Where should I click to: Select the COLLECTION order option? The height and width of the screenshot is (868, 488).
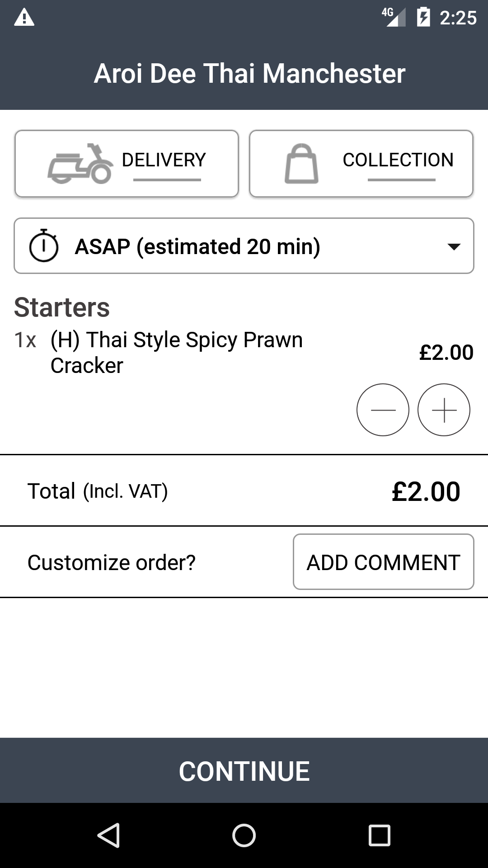tap(398, 160)
